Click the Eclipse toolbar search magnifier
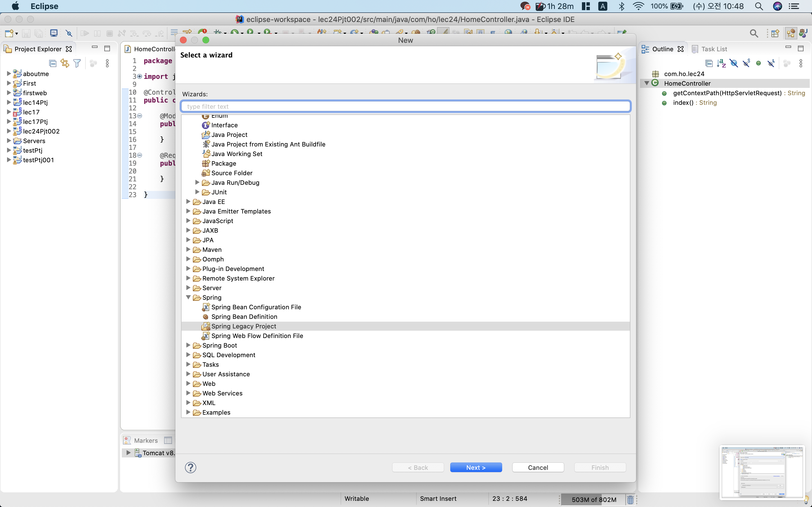812x507 pixels. point(754,33)
